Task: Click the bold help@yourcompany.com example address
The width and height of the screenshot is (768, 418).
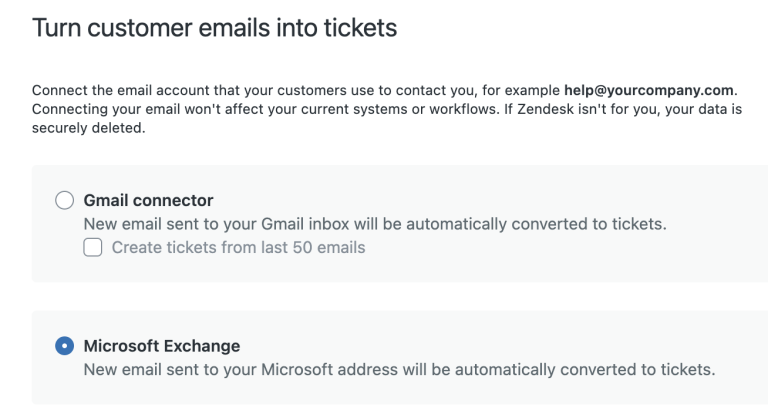Action: (x=647, y=90)
